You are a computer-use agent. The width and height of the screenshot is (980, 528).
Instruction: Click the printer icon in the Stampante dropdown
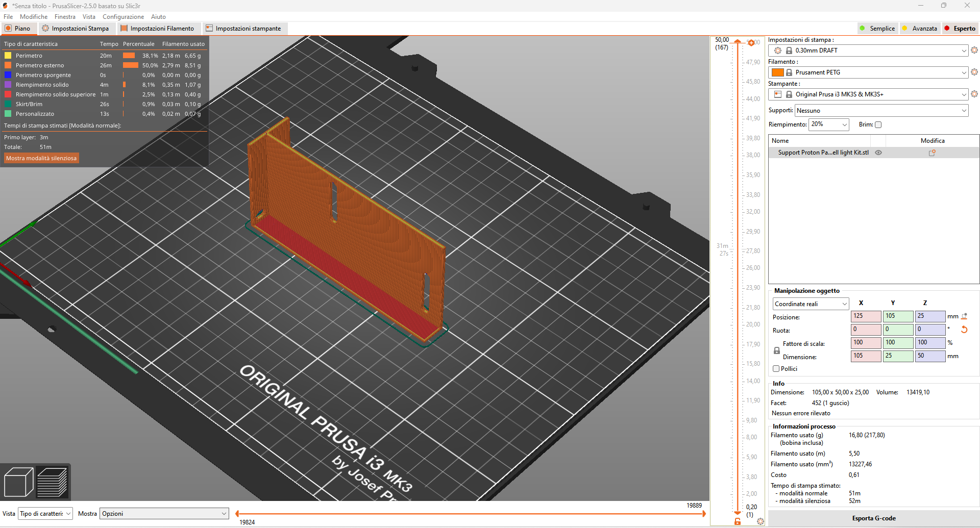point(778,94)
